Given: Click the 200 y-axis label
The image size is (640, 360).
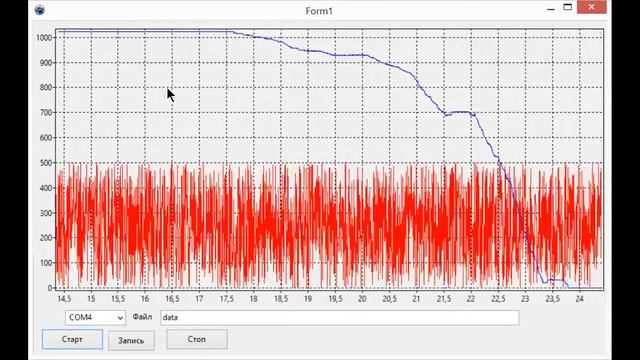Looking at the screenshot, I should [45, 238].
